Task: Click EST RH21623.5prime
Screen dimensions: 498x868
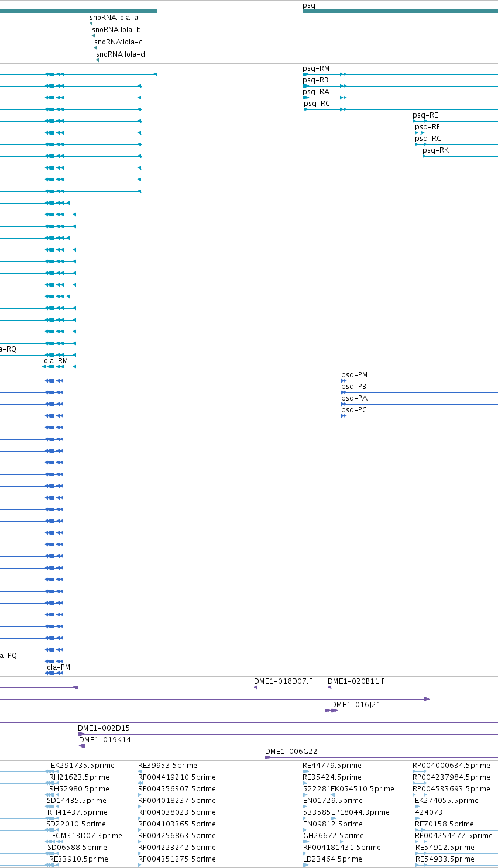Action: 79,777
